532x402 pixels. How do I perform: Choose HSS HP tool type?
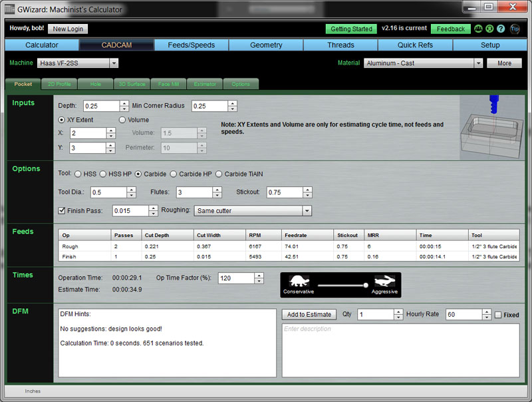coord(103,174)
